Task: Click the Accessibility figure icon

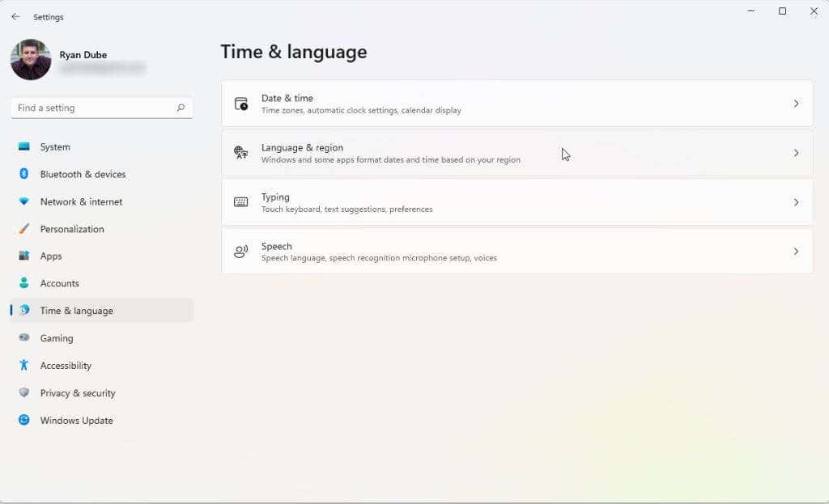Action: 23,365
